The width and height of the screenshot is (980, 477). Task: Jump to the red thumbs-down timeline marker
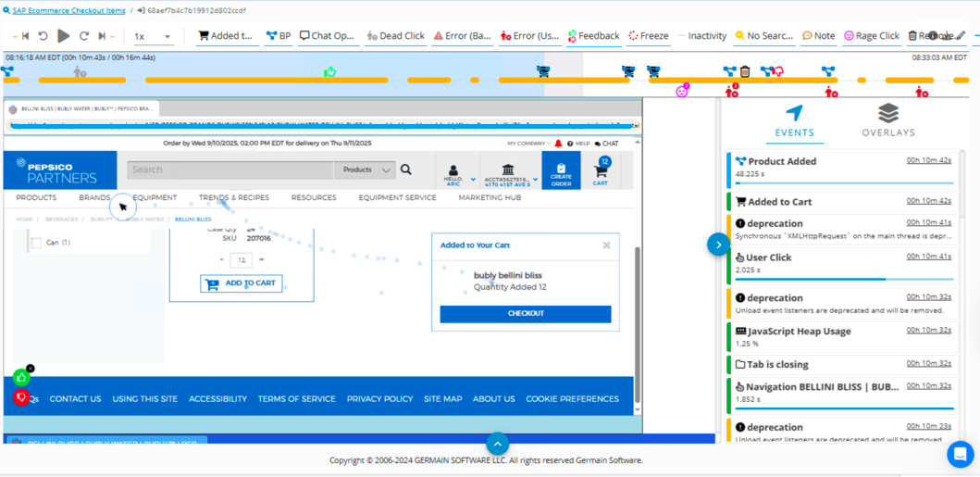tap(778, 72)
